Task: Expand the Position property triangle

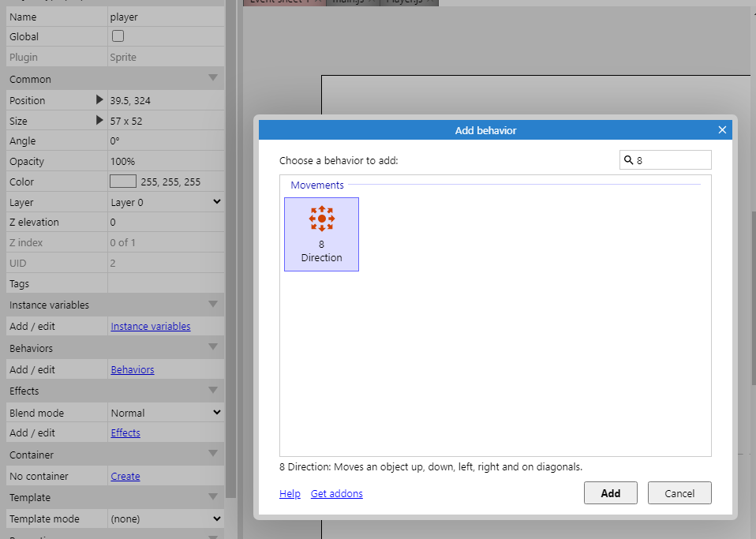Action: pyautogui.click(x=99, y=100)
